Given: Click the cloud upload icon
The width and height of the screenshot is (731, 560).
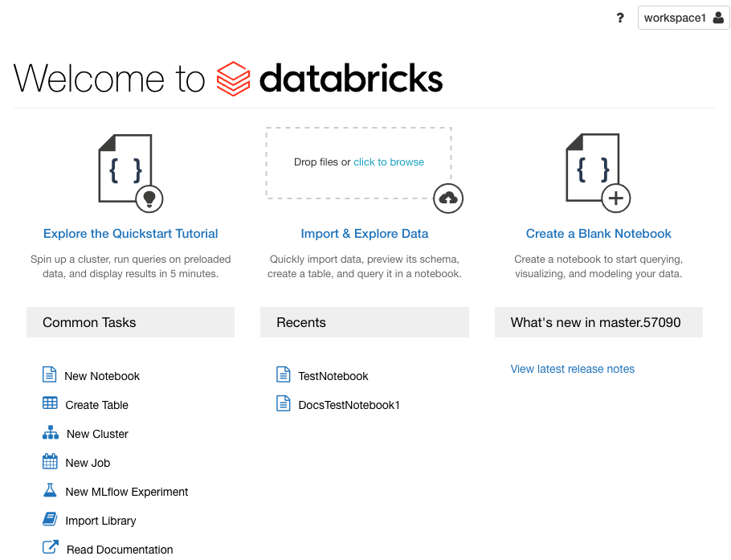Looking at the screenshot, I should 448,198.
